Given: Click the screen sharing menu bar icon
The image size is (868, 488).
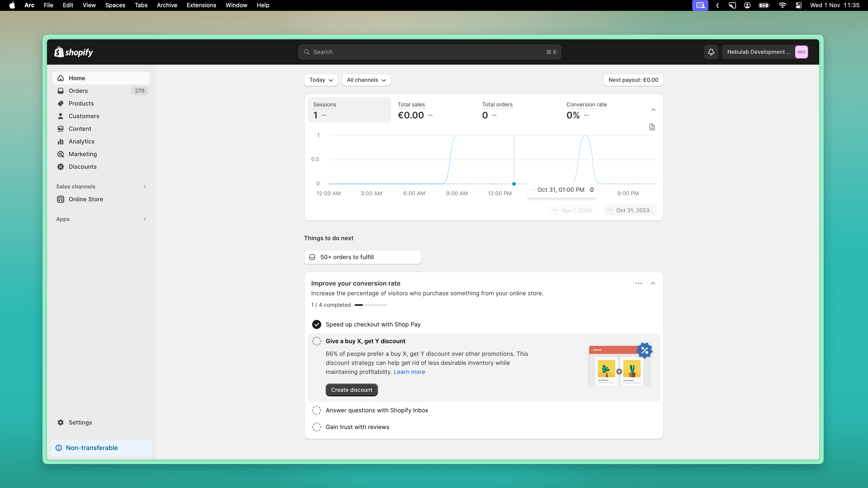Looking at the screenshot, I should click(x=700, y=5).
